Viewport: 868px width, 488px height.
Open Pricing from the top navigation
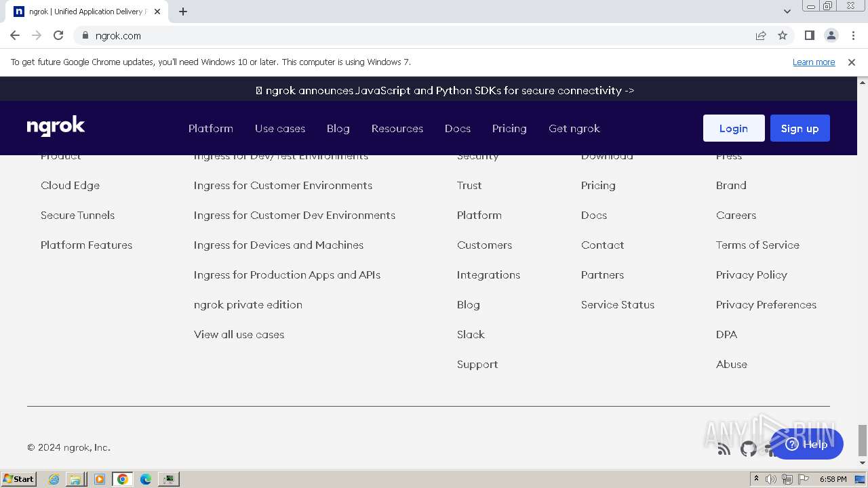509,128
